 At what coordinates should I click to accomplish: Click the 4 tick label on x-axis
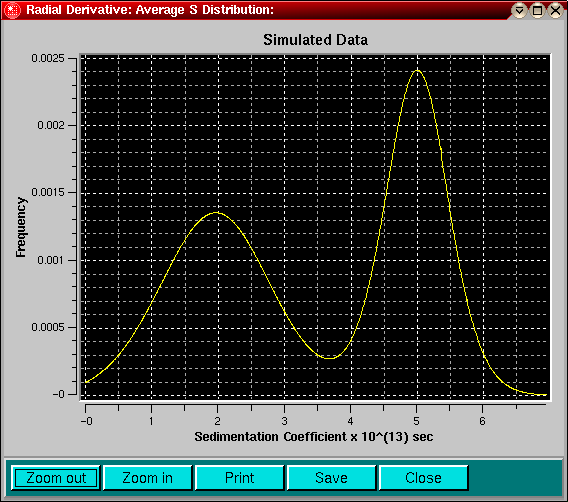(350, 421)
